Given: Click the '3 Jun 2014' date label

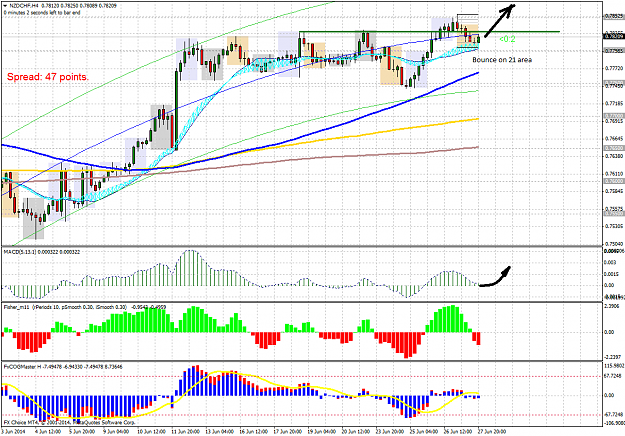Looking at the screenshot, I should coord(12,431).
